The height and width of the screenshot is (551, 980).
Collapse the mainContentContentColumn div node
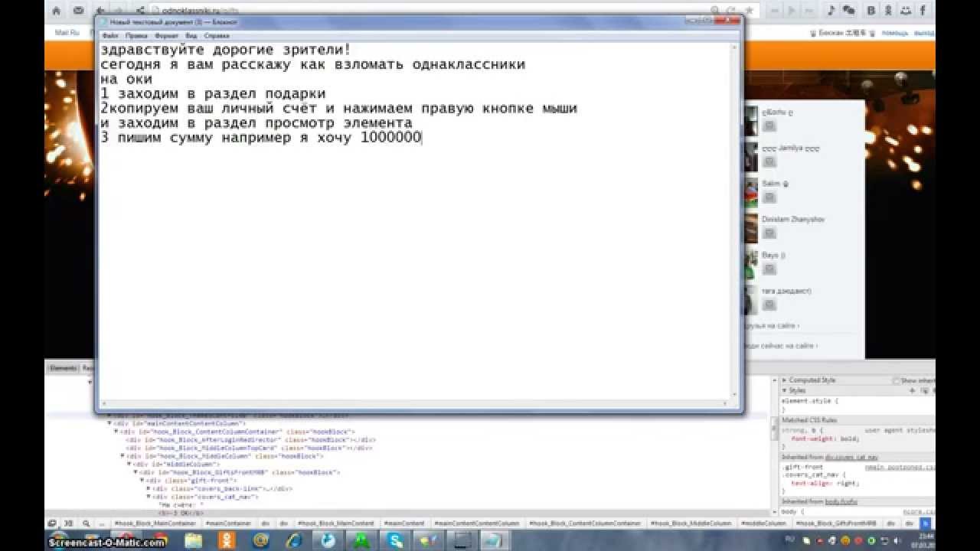pos(109,423)
